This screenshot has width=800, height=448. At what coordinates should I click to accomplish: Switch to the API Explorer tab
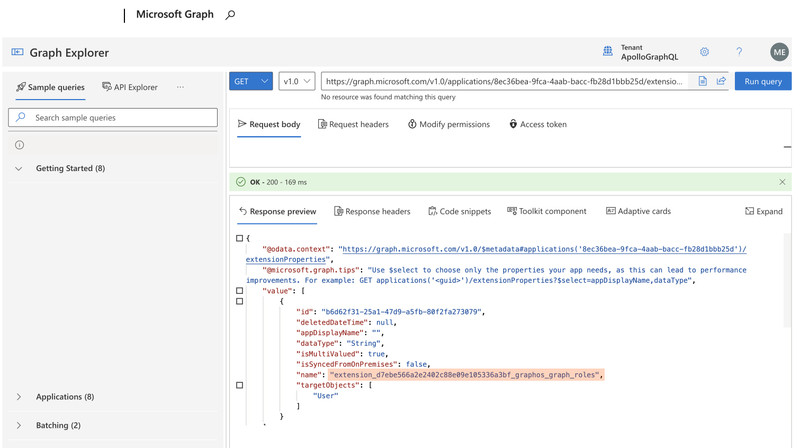130,87
